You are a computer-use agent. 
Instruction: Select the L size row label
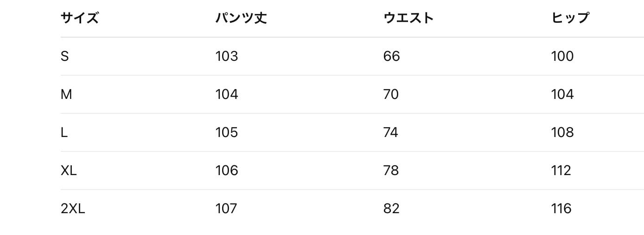pyautogui.click(x=64, y=132)
